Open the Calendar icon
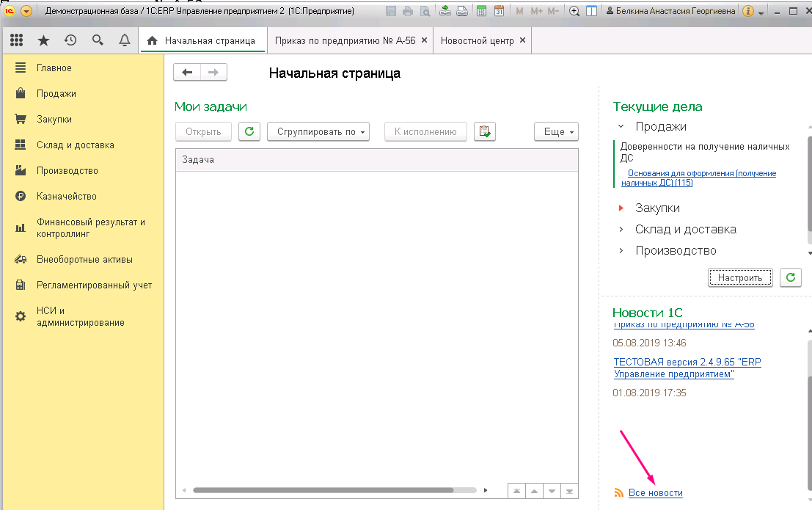The width and height of the screenshot is (812, 510). tap(499, 10)
